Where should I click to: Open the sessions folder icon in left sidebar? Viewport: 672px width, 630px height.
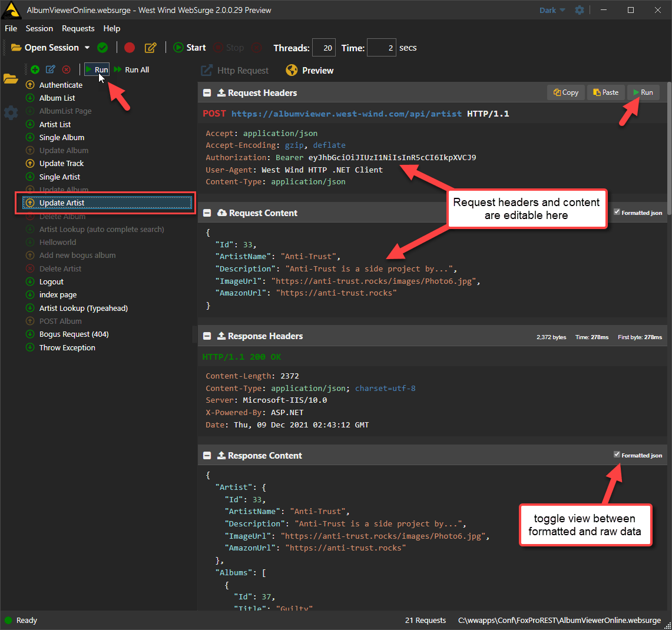point(11,79)
